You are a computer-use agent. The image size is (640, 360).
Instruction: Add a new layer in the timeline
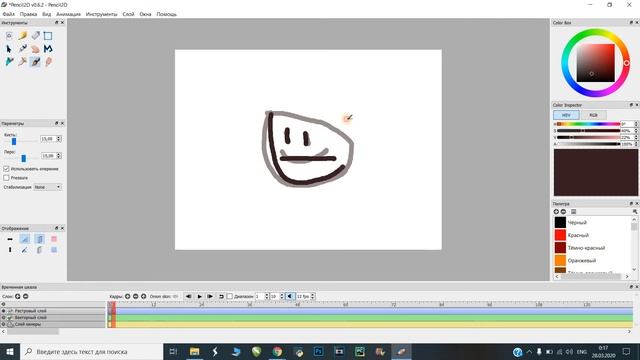pos(18,296)
